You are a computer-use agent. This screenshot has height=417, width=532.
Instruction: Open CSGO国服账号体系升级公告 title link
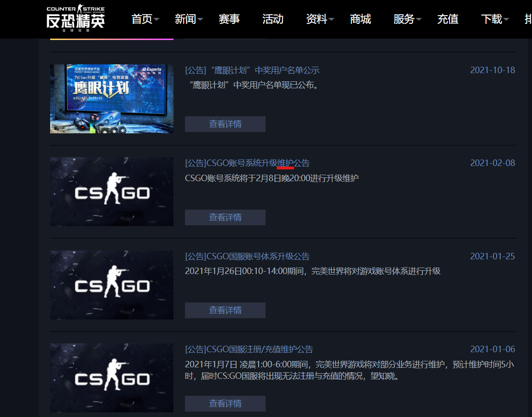coord(247,256)
